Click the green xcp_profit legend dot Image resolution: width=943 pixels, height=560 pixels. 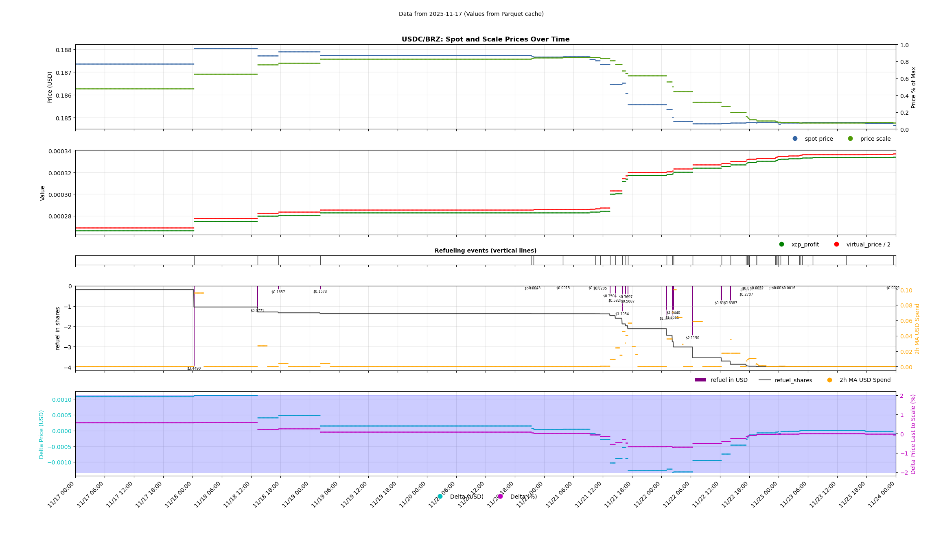pos(781,244)
